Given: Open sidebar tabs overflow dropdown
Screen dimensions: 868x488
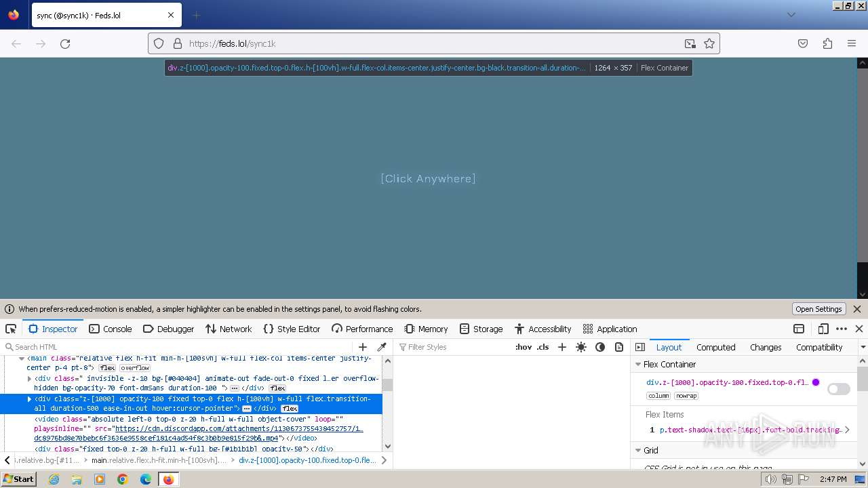Looking at the screenshot, I should click(x=863, y=347).
